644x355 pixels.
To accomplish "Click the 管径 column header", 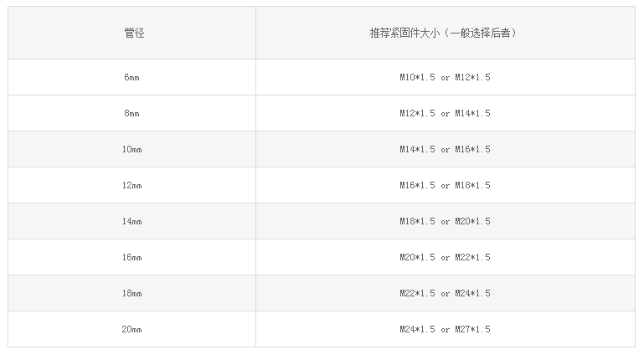I will point(132,33).
